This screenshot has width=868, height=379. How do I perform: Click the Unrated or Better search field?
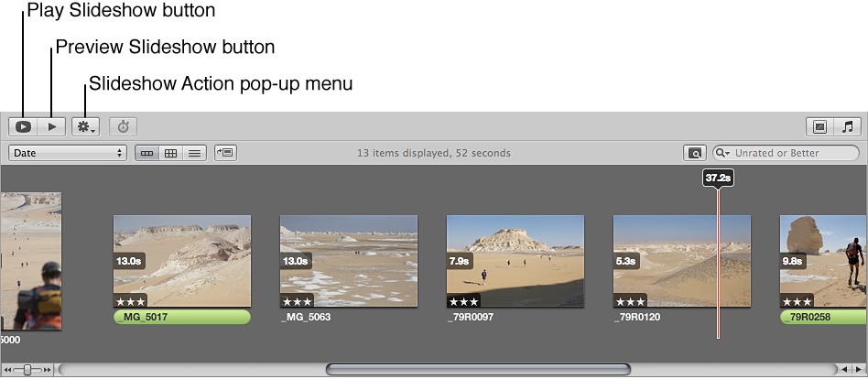(787, 153)
